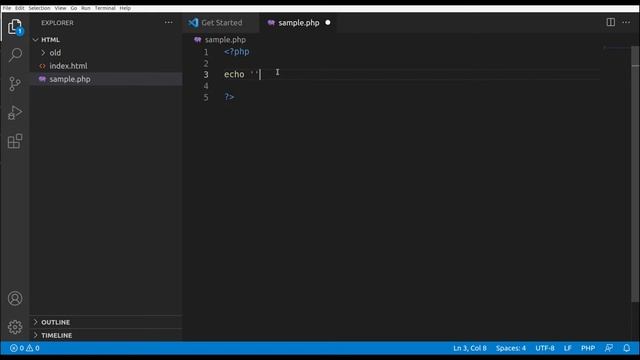Click line number 4 in the gutter
The height and width of the screenshot is (360, 640).
[206, 86]
